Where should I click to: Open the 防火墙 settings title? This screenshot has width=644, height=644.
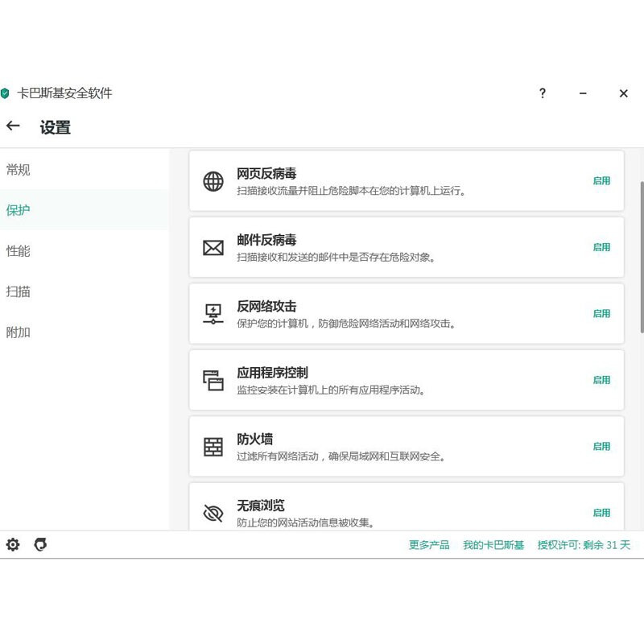(x=254, y=439)
